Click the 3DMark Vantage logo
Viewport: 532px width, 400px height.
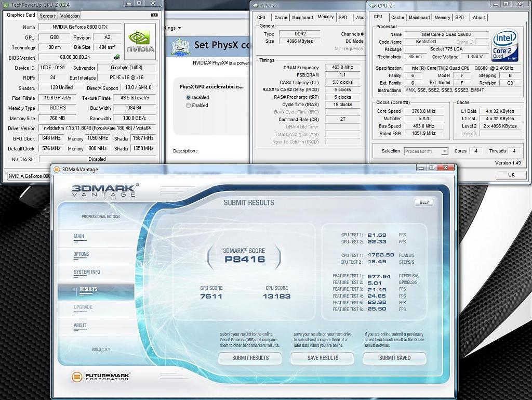(x=105, y=190)
